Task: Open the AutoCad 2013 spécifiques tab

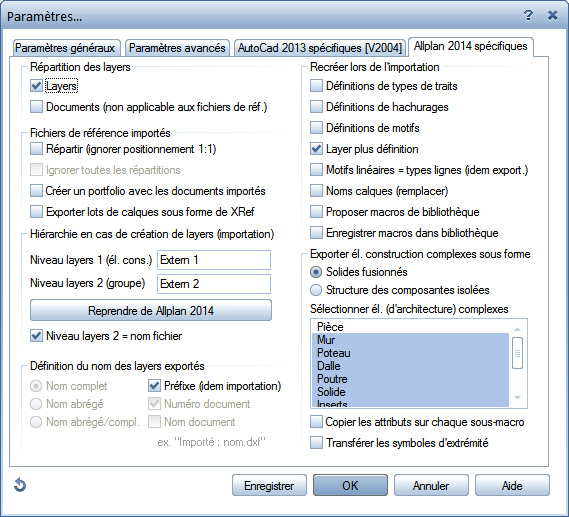Action: tap(320, 48)
